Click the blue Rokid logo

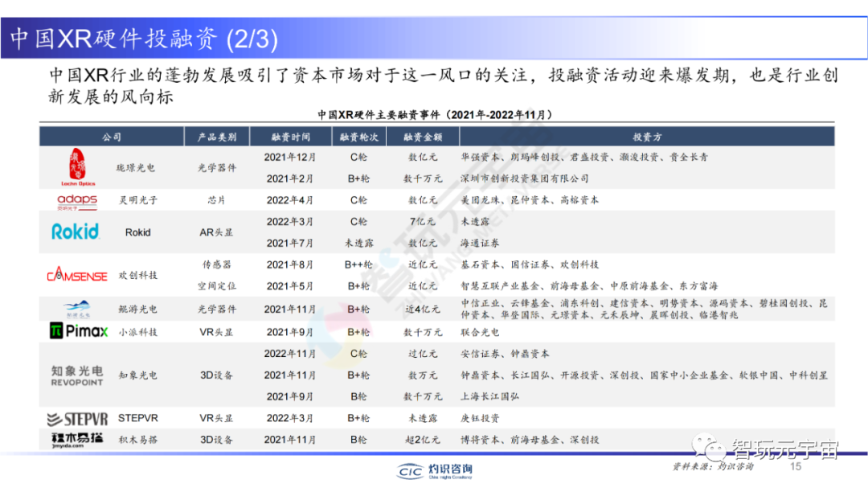coord(76,232)
